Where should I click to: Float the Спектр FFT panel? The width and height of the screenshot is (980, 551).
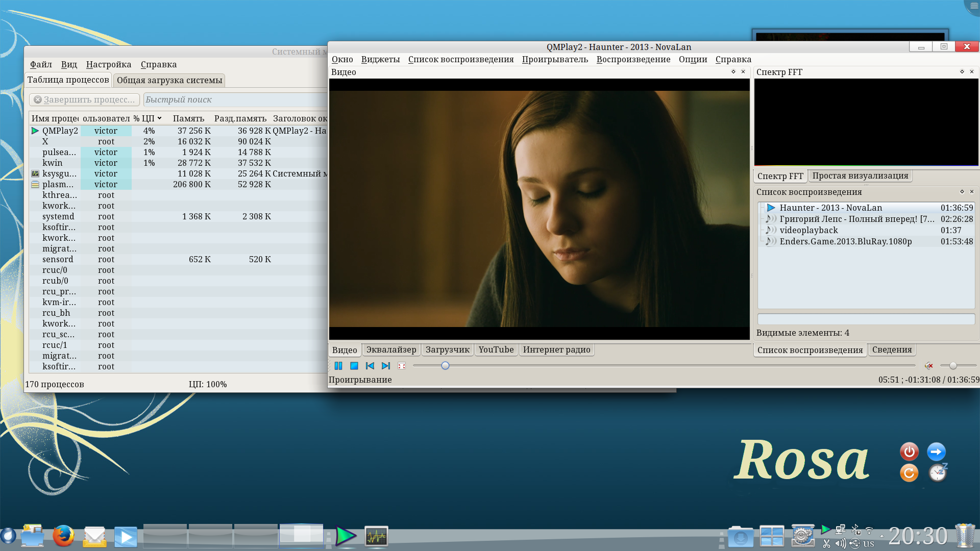[x=962, y=72]
